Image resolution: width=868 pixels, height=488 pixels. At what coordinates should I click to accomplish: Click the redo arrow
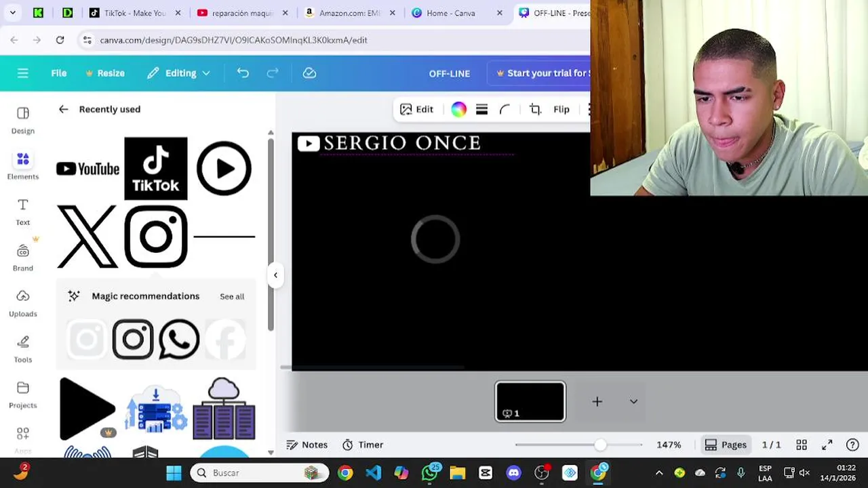coord(273,73)
